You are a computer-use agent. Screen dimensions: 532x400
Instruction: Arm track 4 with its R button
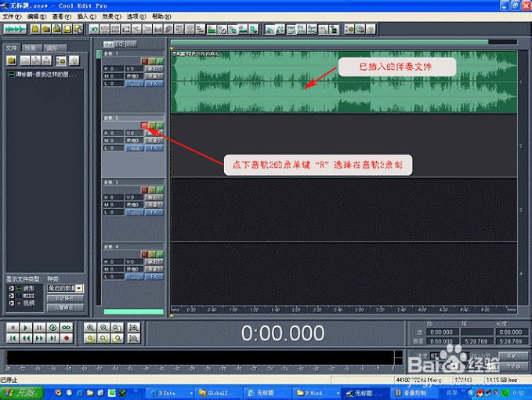click(x=144, y=254)
